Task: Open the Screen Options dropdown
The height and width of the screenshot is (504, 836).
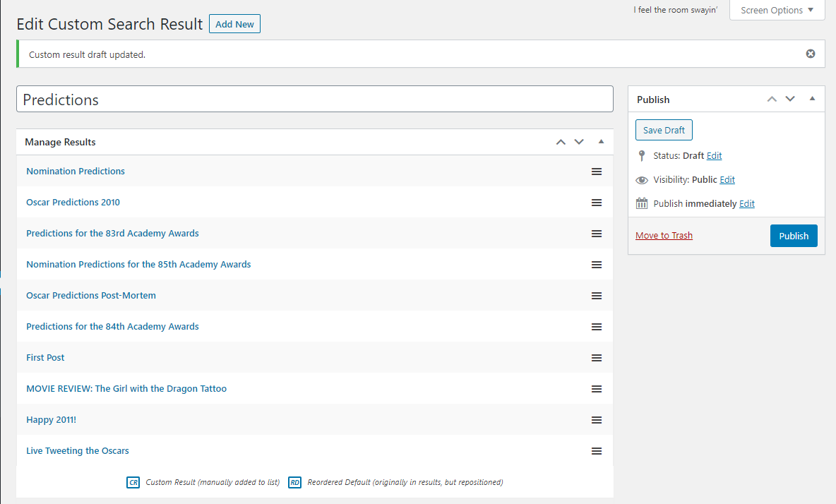Action: [777, 10]
